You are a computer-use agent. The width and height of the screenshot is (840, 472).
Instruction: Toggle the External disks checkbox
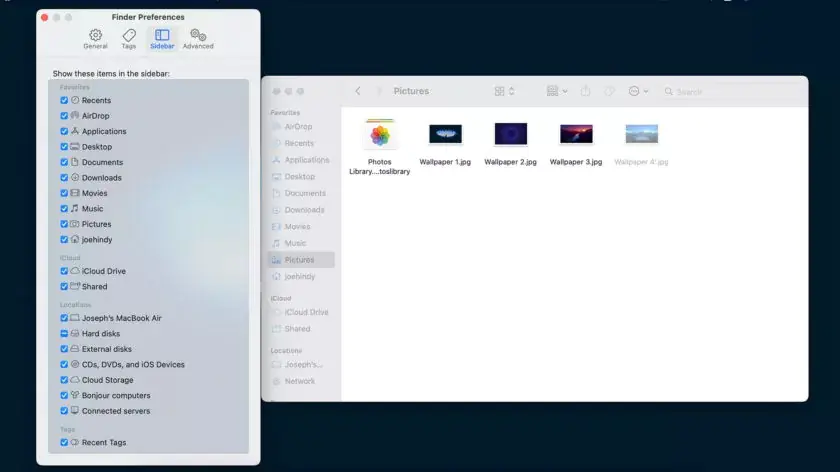click(x=64, y=349)
